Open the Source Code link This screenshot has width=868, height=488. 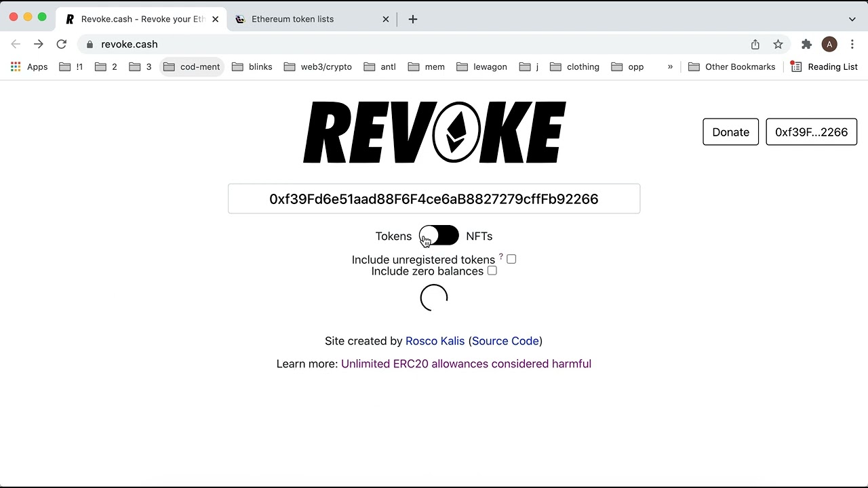tap(505, 341)
